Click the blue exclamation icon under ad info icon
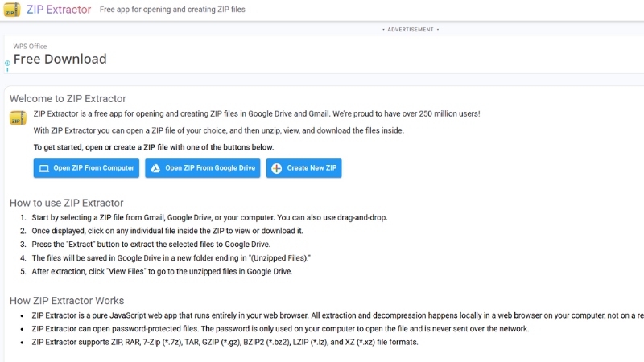This screenshot has width=644, height=362. point(7,70)
